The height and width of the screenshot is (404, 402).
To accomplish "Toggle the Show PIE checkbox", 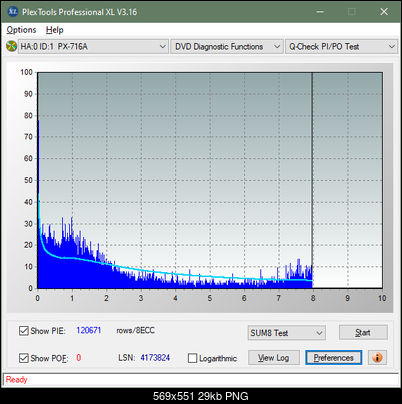I will (24, 331).
